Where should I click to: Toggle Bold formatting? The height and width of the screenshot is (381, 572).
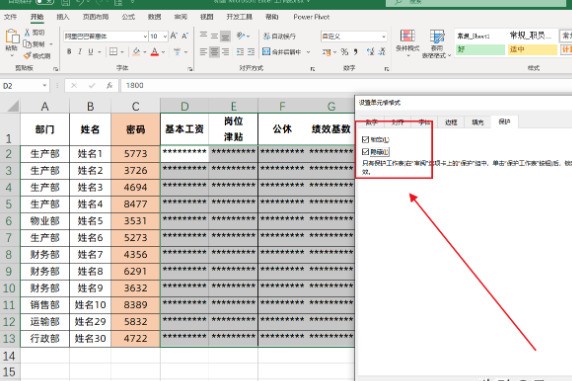pos(69,52)
